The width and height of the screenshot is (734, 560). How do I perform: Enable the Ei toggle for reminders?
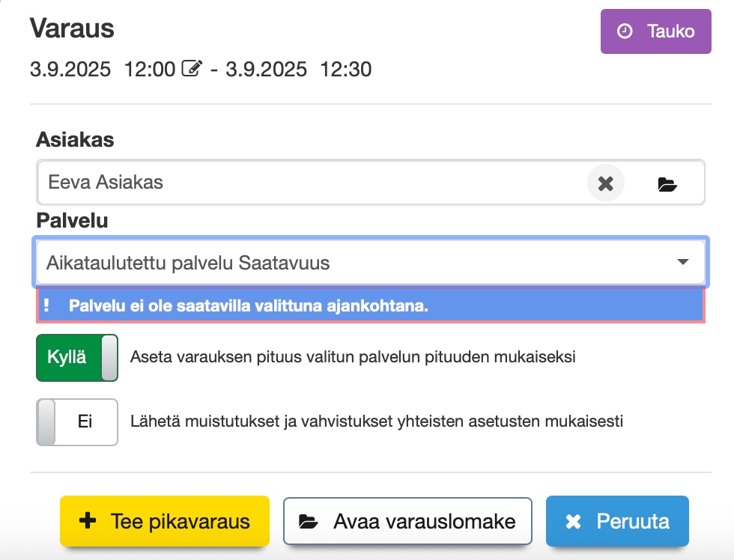(76, 421)
